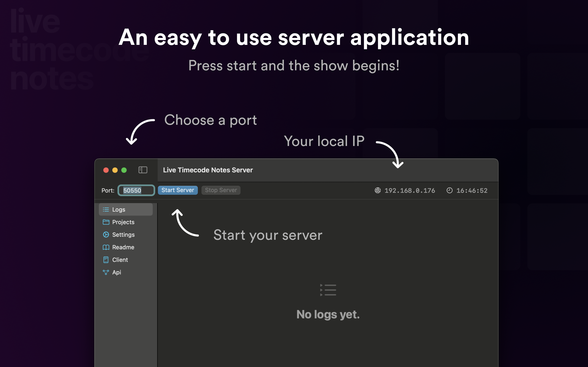588x367 pixels.
Task: Switch to the Projects section
Action: click(123, 222)
